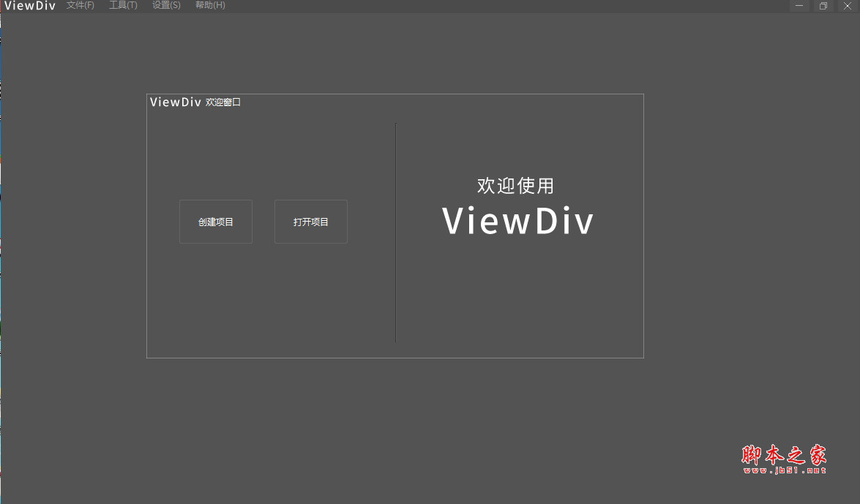Click the ViewDiv logo in title bar
The width and height of the screenshot is (860, 504).
tap(29, 5)
